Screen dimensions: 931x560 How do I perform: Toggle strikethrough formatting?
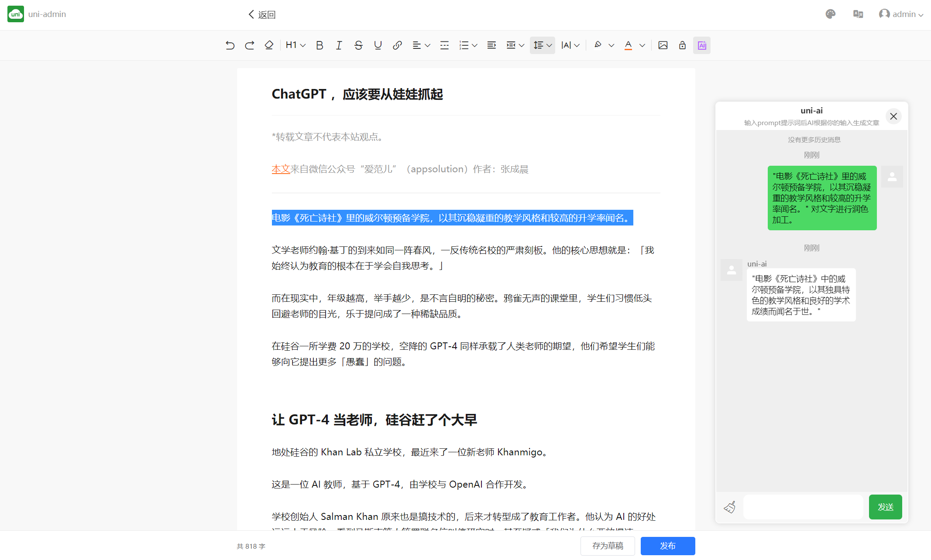(x=358, y=45)
